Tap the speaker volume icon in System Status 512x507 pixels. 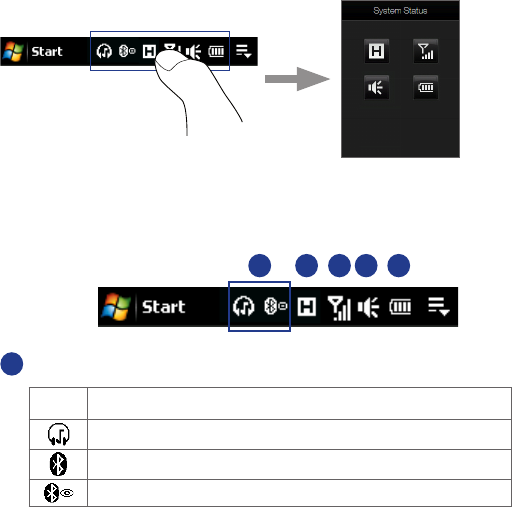point(376,88)
